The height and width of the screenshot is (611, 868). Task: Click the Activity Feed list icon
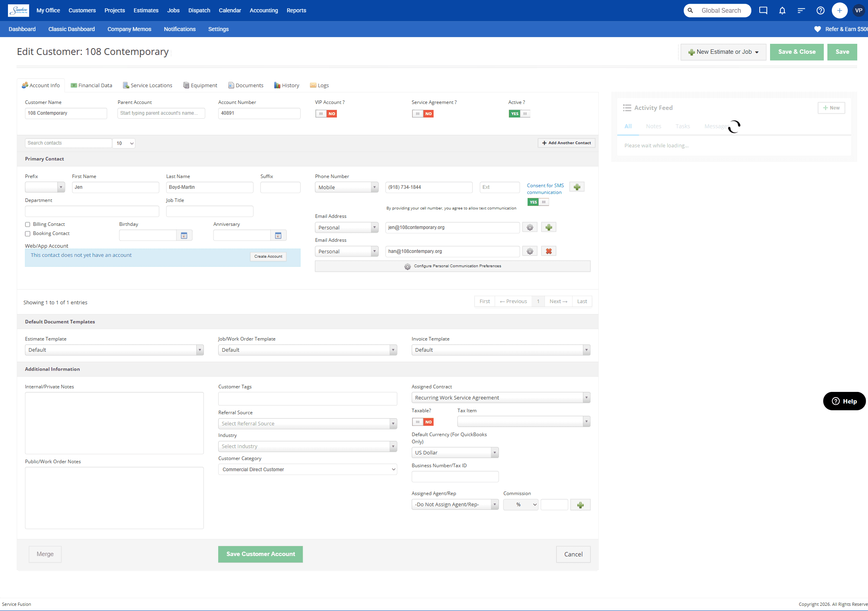tap(627, 108)
